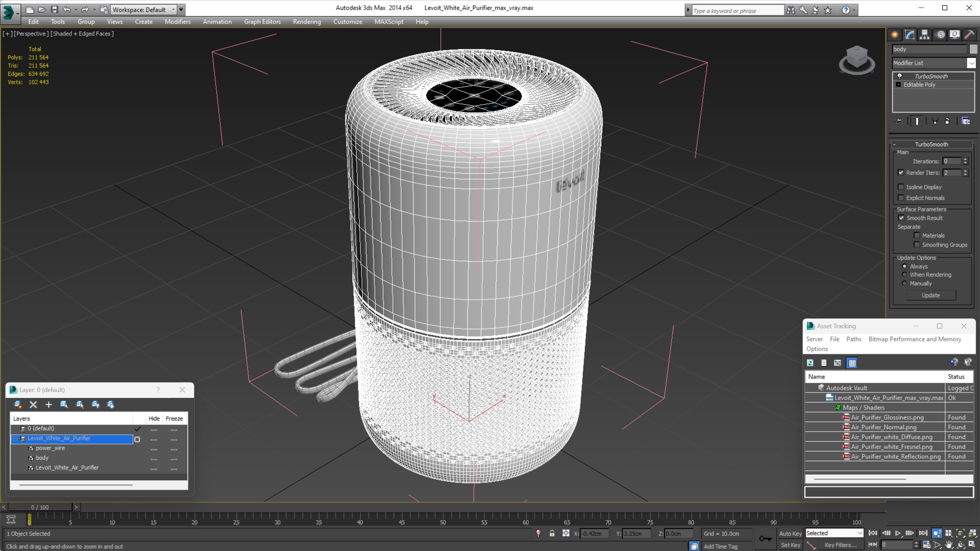Click the Open File folder icon
The height and width of the screenshot is (551, 980).
pyautogui.click(x=42, y=10)
